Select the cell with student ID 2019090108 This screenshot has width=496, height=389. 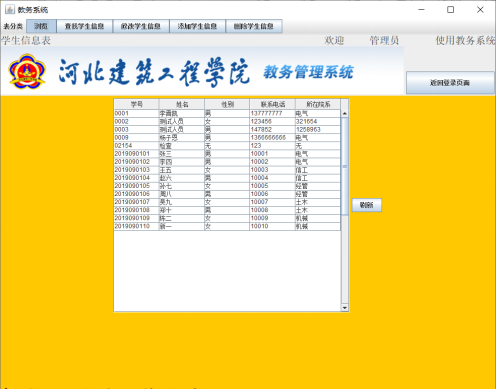tap(136, 210)
